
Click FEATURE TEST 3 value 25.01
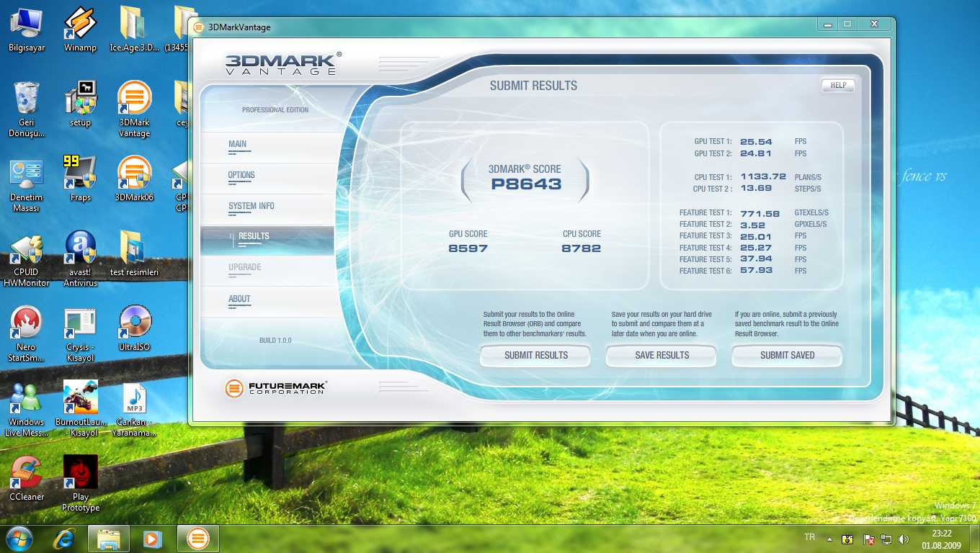tap(756, 236)
